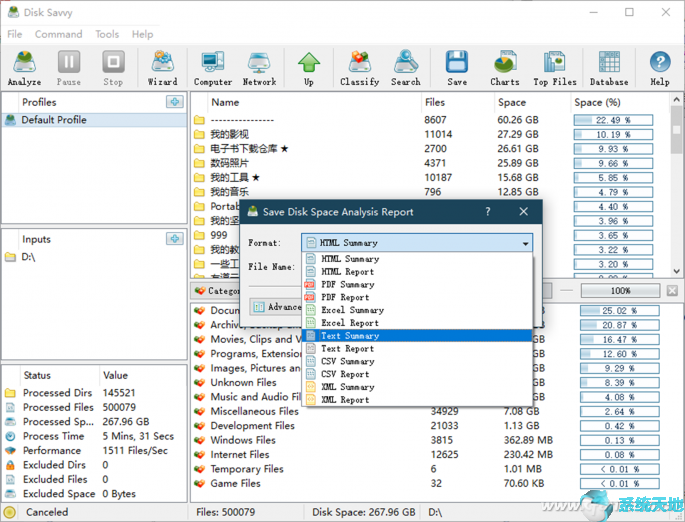Click the 25.02 % category bar

[x=619, y=311]
